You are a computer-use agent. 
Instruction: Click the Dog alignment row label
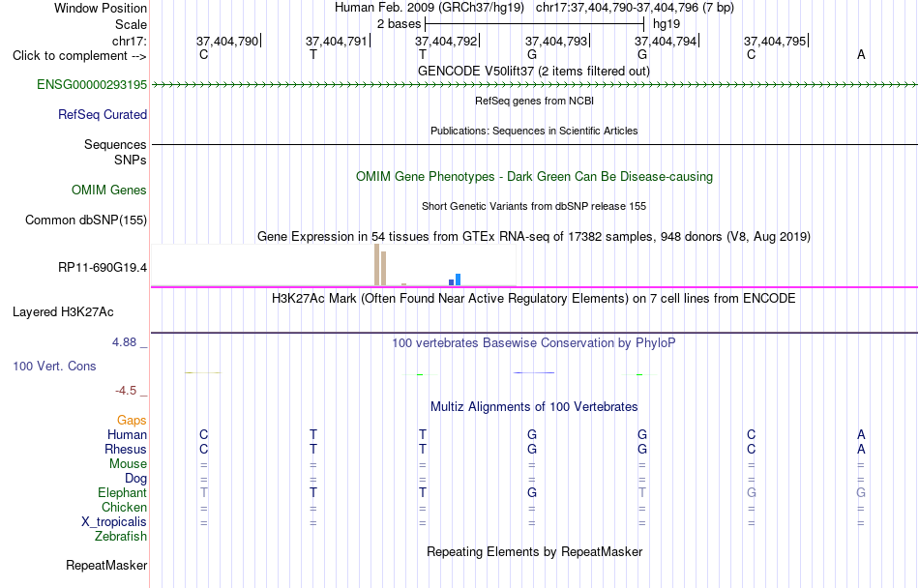[136, 479]
